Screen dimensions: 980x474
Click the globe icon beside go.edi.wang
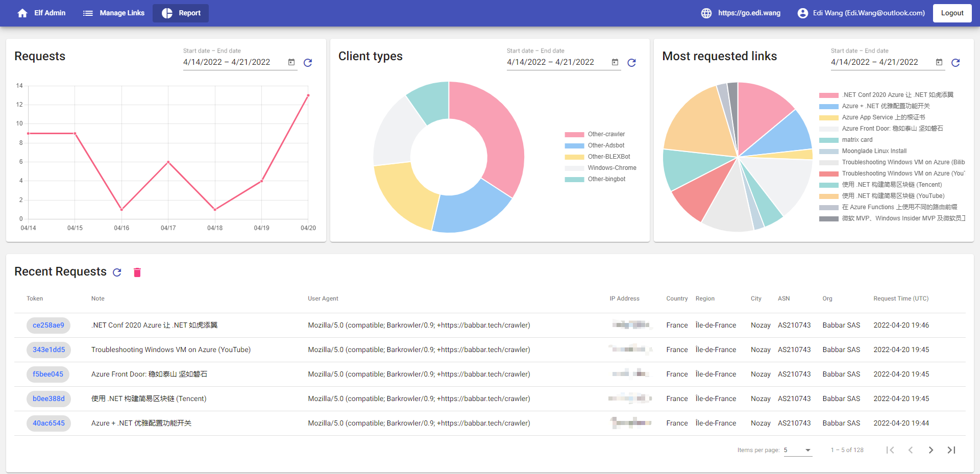[706, 13]
